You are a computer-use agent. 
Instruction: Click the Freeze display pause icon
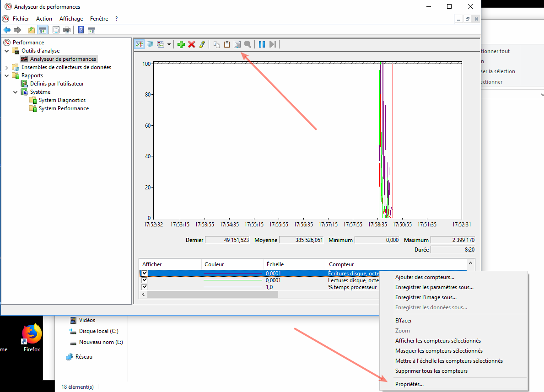click(262, 44)
